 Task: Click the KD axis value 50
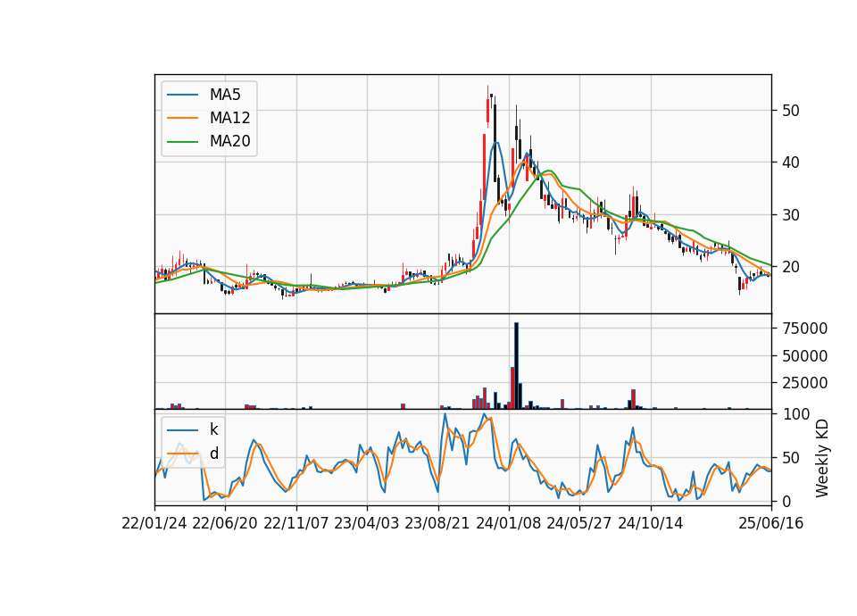click(x=791, y=457)
